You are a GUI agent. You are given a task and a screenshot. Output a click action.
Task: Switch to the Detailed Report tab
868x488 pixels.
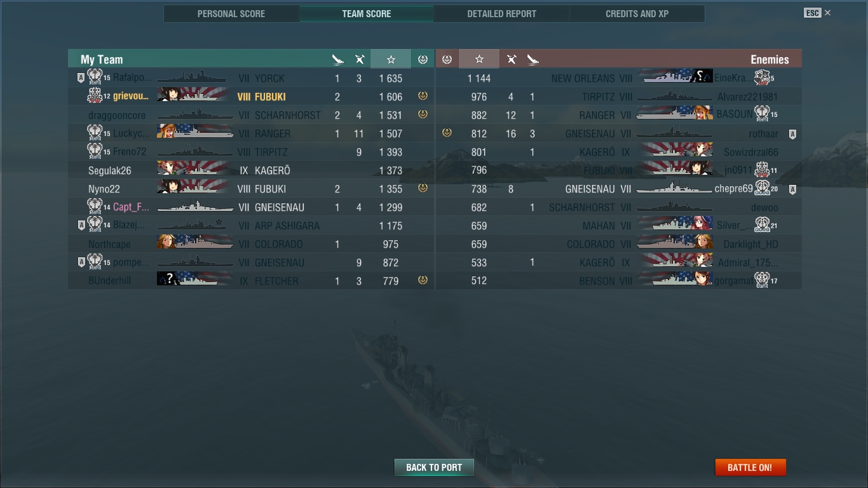501,13
